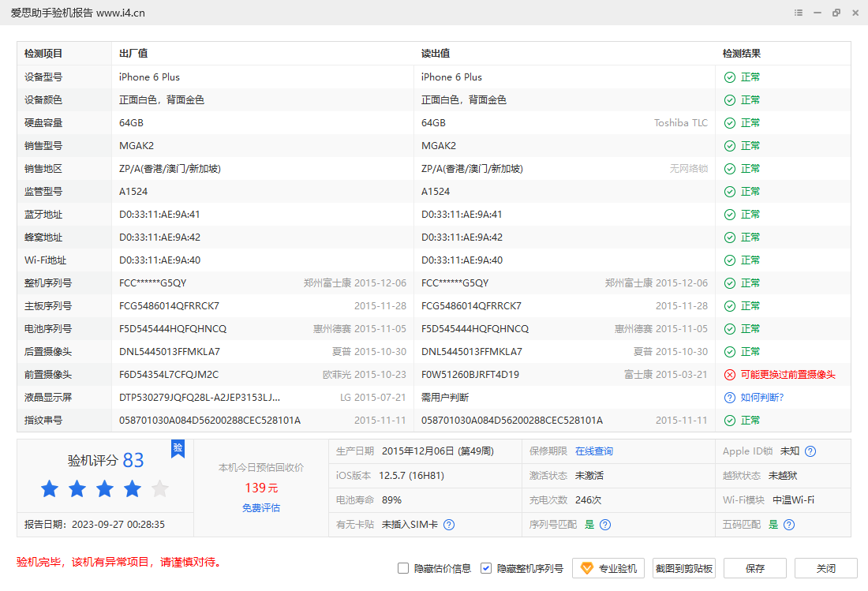Select read front camera serial F0W51260BJRFT4D19
This screenshot has height=591, width=868.
470,375
